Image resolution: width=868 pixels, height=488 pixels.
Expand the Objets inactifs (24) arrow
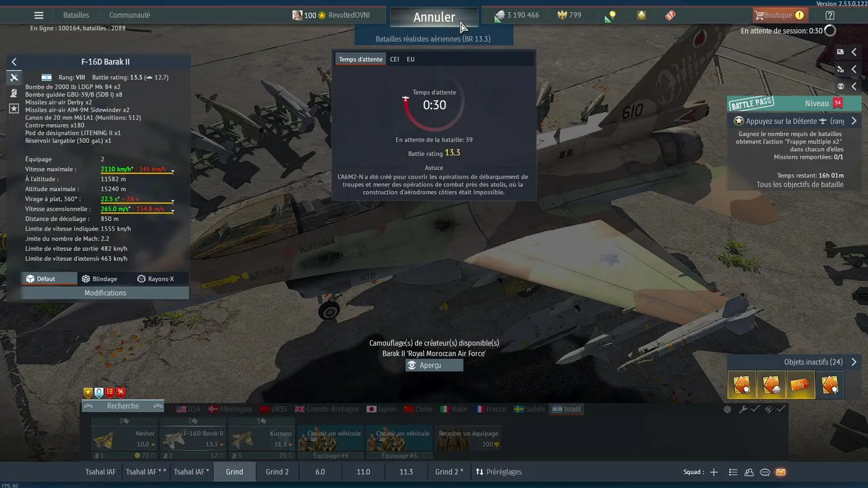click(854, 362)
